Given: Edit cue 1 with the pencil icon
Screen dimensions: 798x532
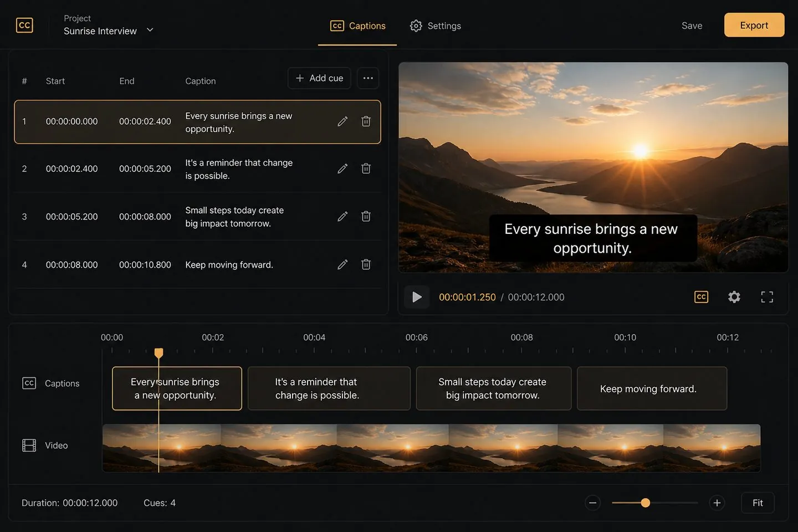Looking at the screenshot, I should click(x=342, y=121).
